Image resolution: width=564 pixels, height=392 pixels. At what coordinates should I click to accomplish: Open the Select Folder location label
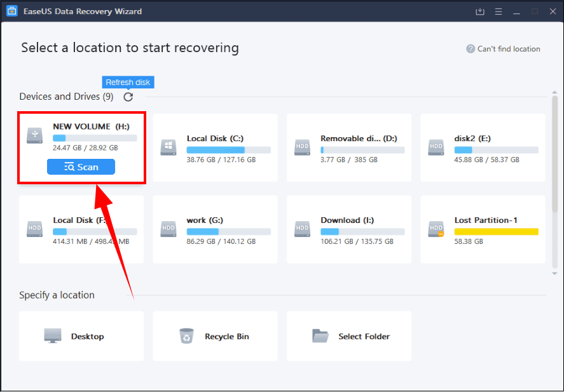coord(364,336)
